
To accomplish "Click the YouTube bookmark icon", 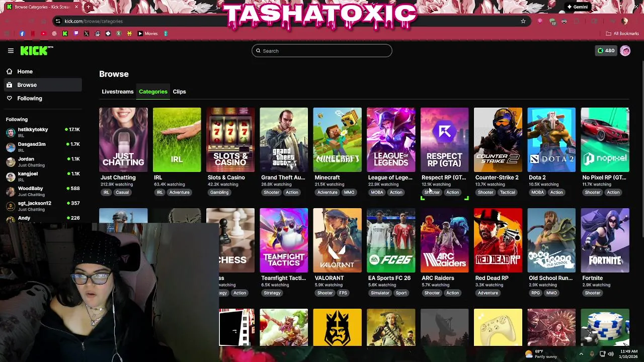I will pos(43,34).
